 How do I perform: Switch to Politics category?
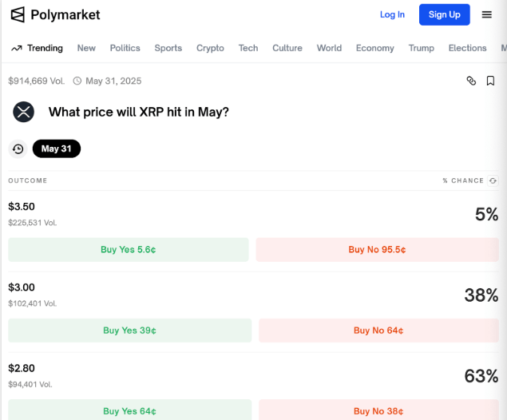(125, 48)
